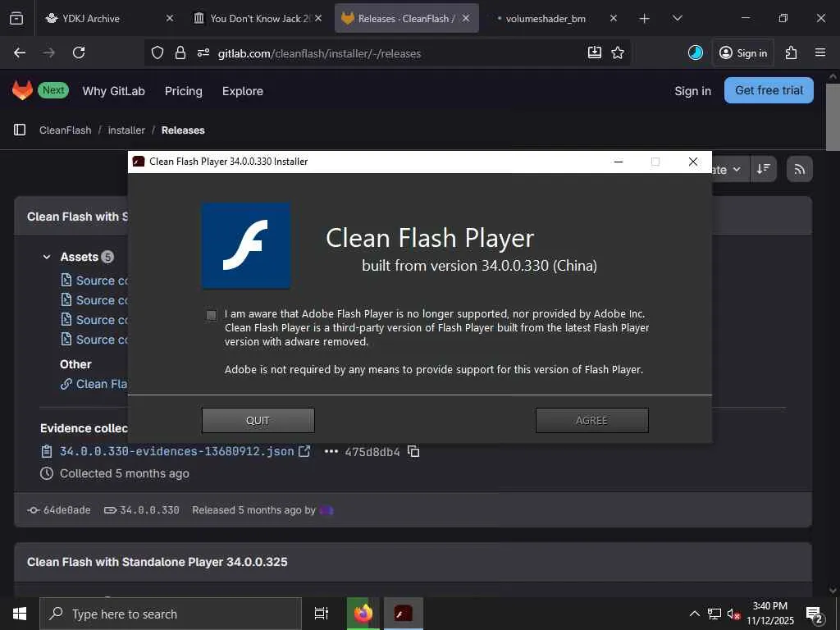Open a new browser tab with plus icon
The width and height of the screenshot is (840, 630).
(x=645, y=19)
